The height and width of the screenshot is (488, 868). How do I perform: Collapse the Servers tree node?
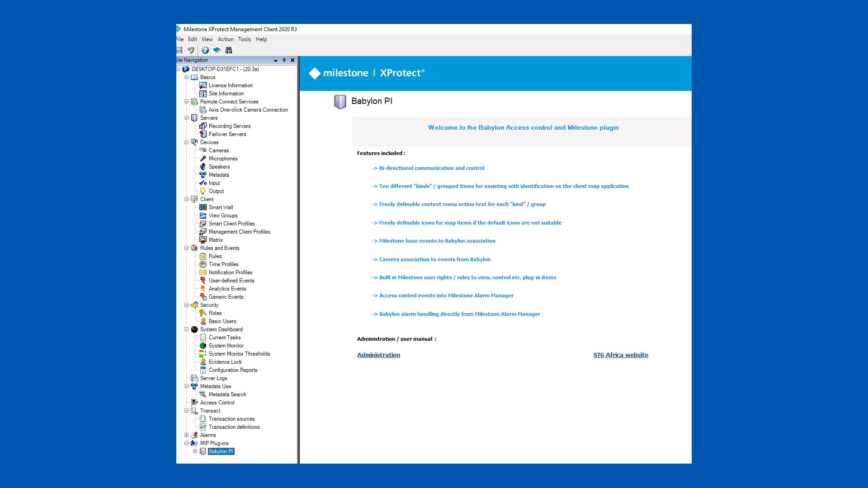(x=186, y=118)
